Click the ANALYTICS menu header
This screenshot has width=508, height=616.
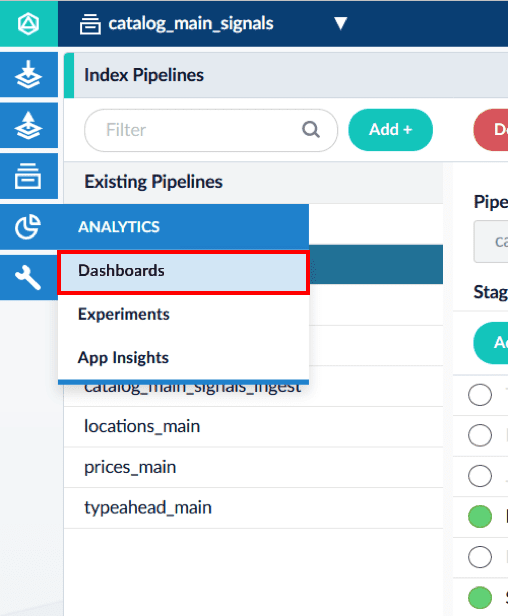(x=183, y=227)
